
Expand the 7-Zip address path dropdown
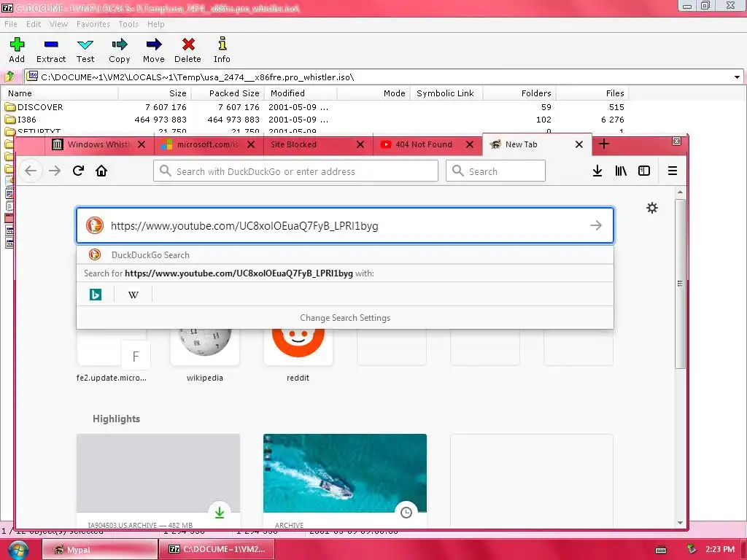coord(737,77)
